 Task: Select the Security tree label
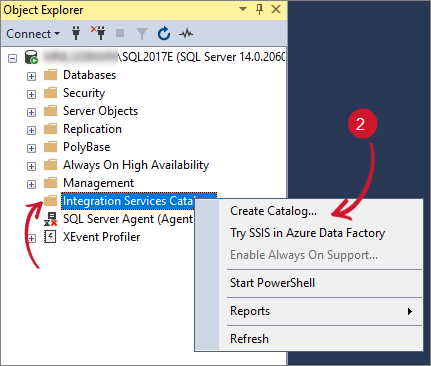[84, 93]
